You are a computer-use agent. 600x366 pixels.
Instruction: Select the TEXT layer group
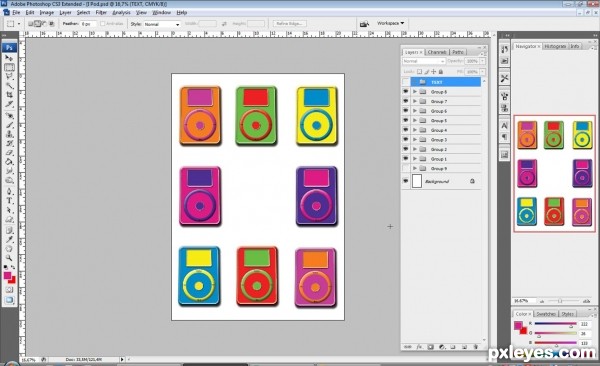[445, 82]
